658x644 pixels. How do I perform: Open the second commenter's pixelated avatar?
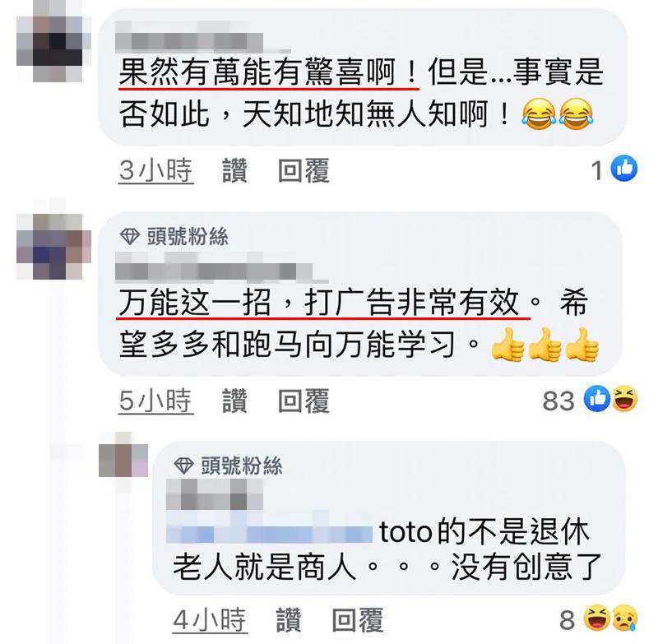pos(53,246)
